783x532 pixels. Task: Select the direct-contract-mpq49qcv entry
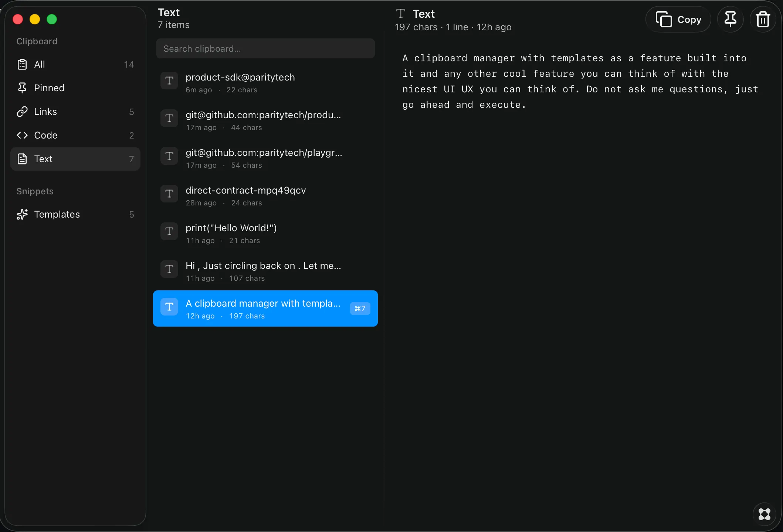265,196
